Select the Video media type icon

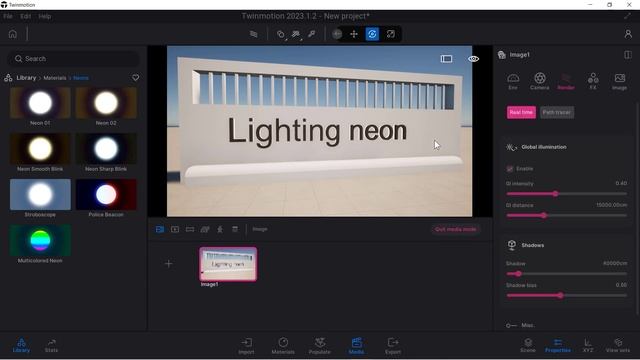(175, 229)
